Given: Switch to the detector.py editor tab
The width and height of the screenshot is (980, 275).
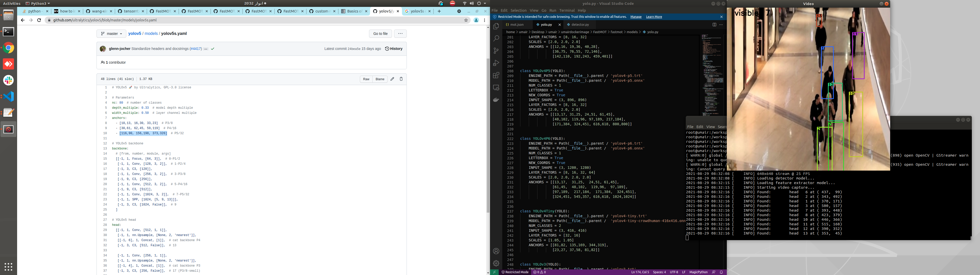Looking at the screenshot, I should (x=580, y=25).
